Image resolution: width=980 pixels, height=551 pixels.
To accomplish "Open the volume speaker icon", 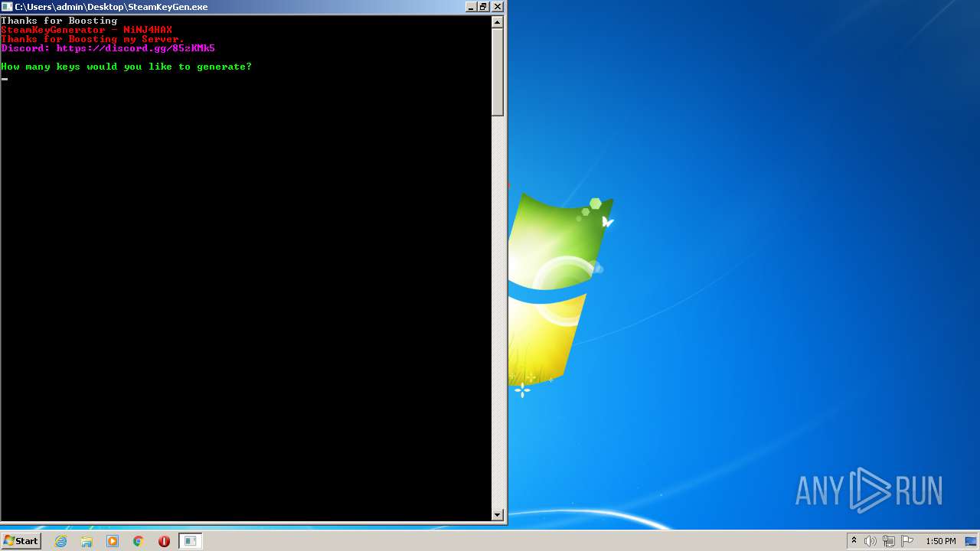I will coord(871,541).
